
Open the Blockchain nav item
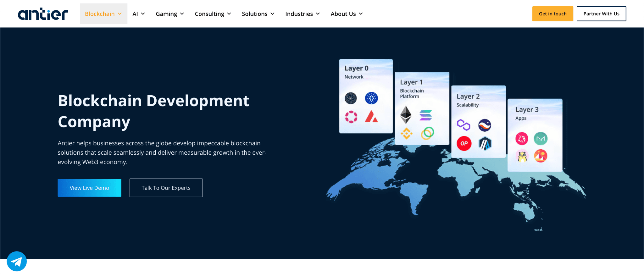click(103, 14)
